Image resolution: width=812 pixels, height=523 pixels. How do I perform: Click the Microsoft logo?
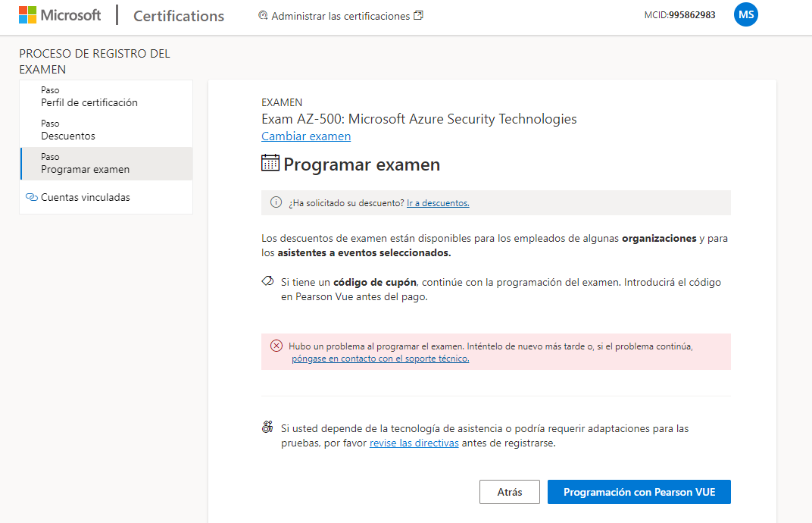click(x=60, y=15)
